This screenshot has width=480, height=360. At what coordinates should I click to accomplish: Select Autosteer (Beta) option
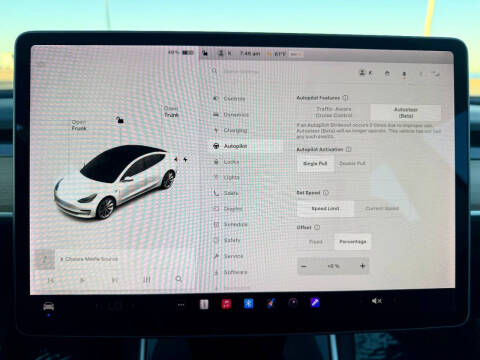tap(406, 112)
